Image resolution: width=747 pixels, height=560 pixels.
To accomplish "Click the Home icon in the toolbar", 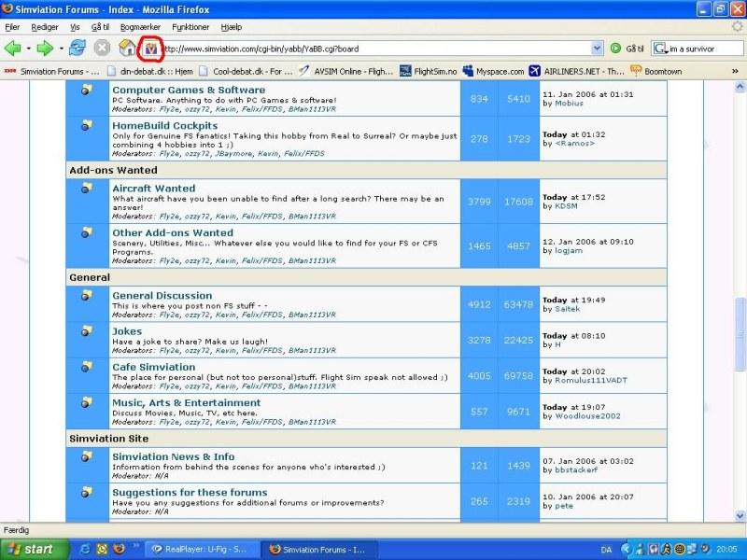I will coord(125,48).
